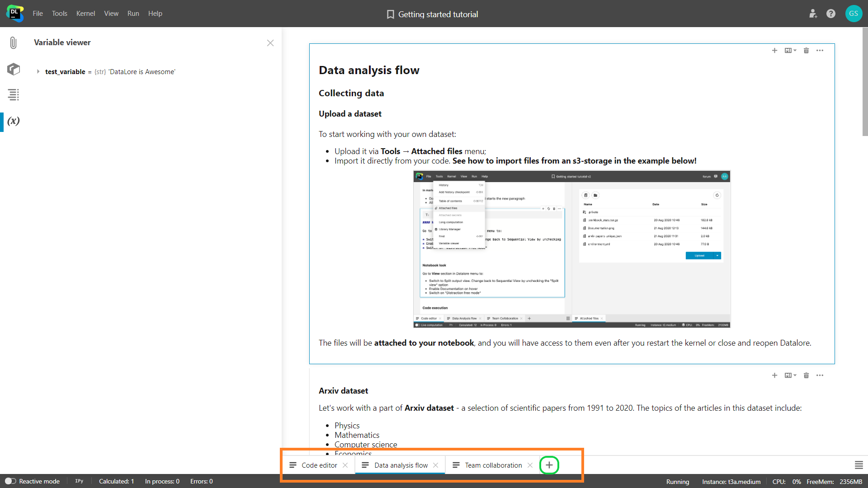Image resolution: width=868 pixels, height=488 pixels.
Task: Add cell via plus icon in Data analysis flow cell
Action: coord(774,51)
